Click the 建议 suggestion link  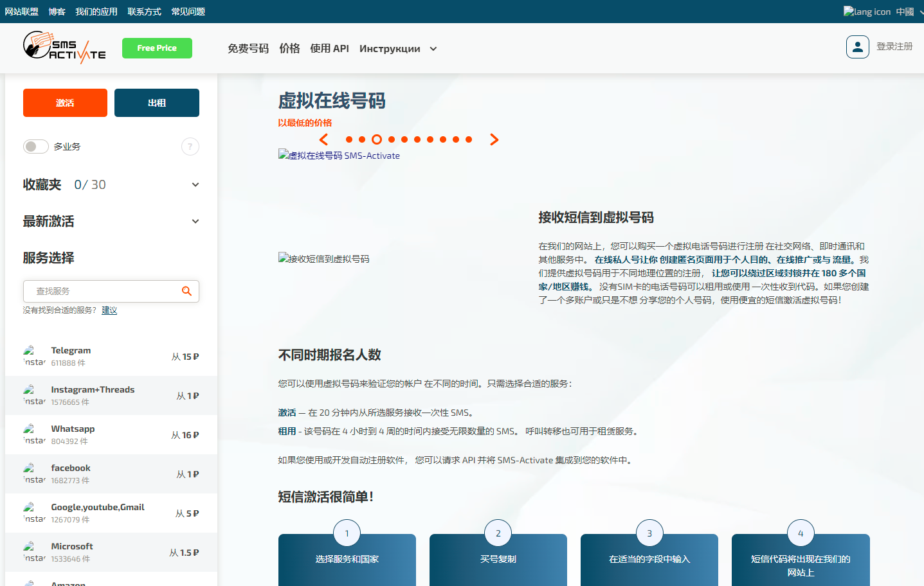[109, 310]
